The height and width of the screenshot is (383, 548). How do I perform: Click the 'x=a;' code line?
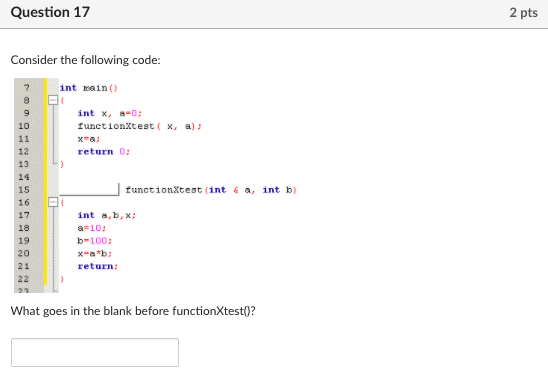pos(89,139)
